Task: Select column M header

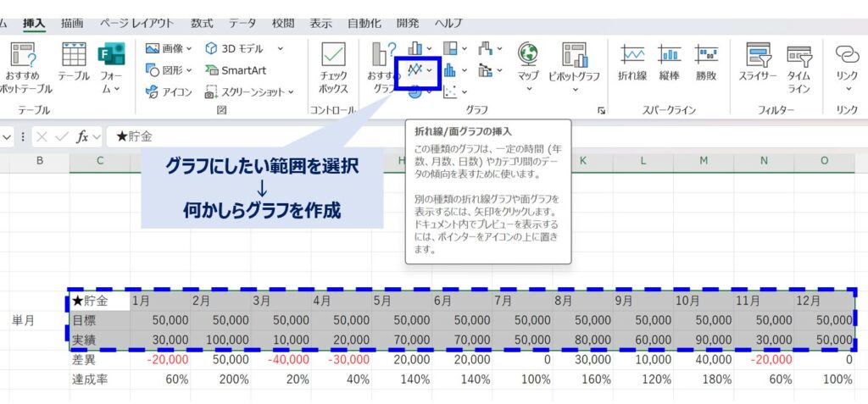Action: pos(704,161)
